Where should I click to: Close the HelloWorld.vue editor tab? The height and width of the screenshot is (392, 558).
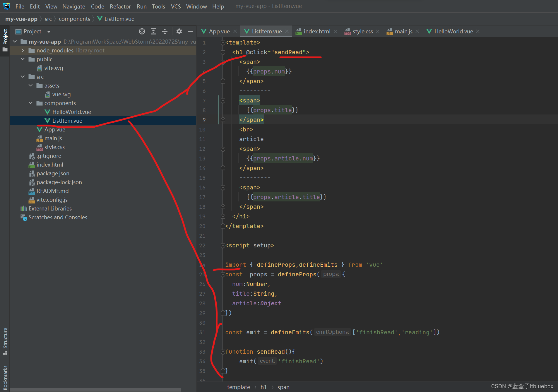click(x=478, y=31)
